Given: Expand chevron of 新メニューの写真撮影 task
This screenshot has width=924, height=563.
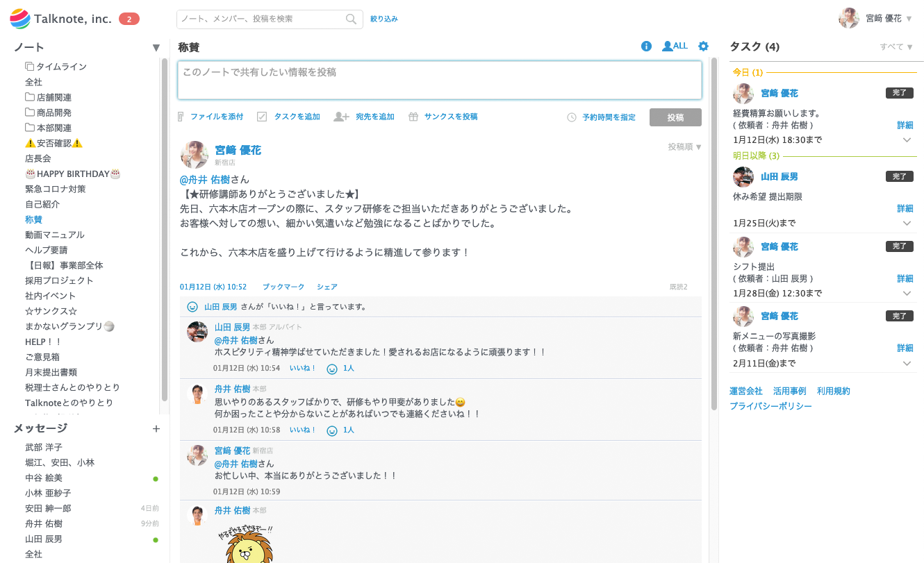Looking at the screenshot, I should pyautogui.click(x=907, y=363).
